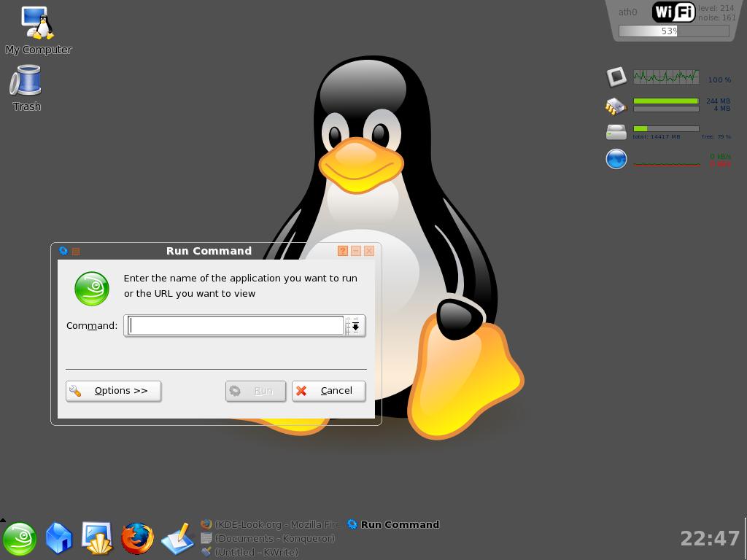
Task: Click the network globe icon in the widget
Action: click(x=616, y=159)
